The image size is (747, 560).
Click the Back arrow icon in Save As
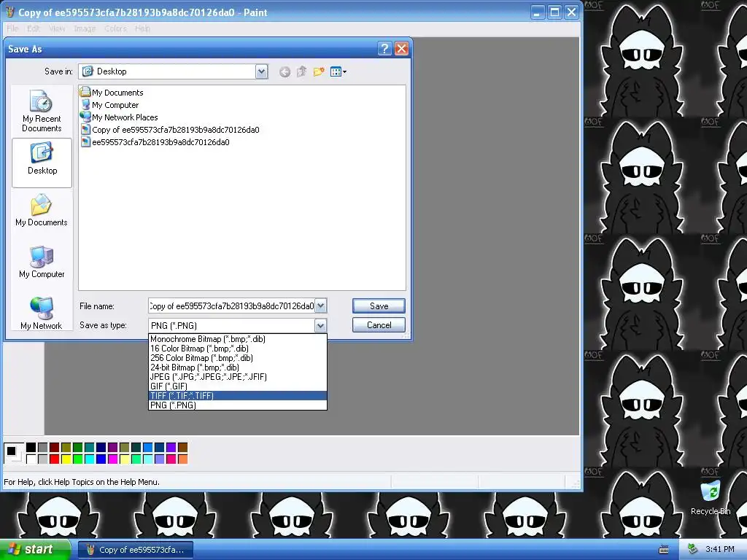(285, 72)
